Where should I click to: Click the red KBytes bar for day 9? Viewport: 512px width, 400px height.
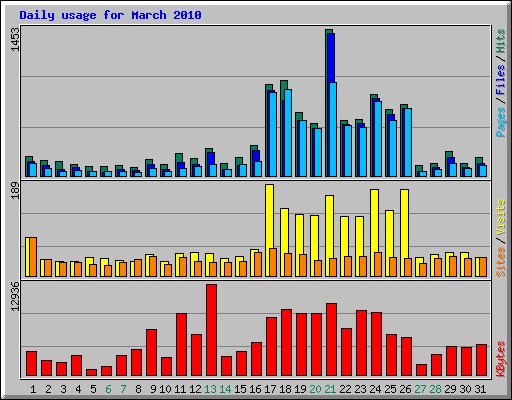click(x=151, y=353)
